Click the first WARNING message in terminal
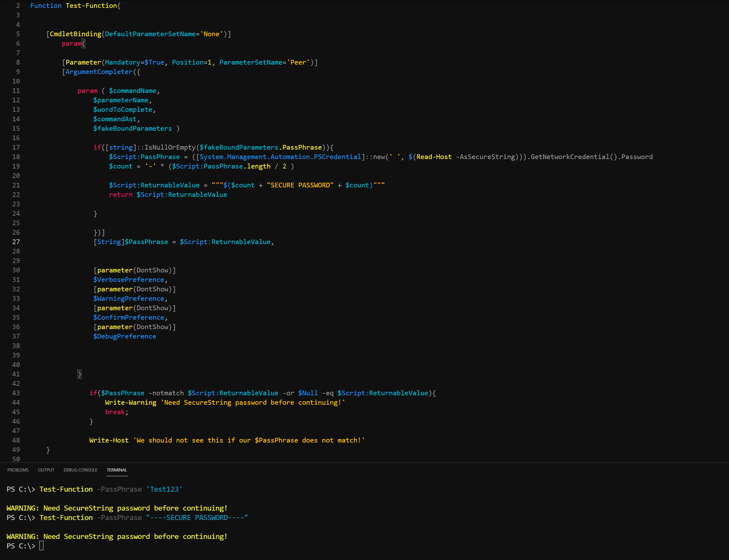Image resolution: width=729 pixels, height=560 pixels. point(117,508)
